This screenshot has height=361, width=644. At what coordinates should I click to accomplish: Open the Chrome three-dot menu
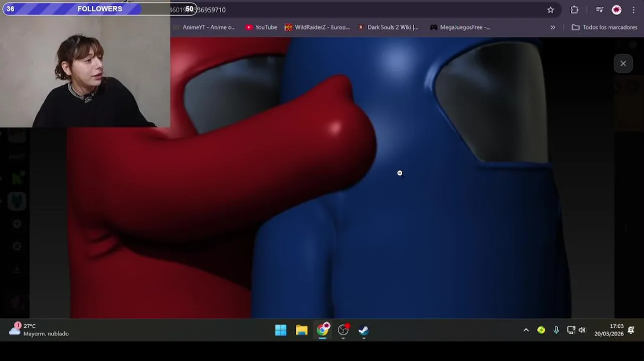[633, 10]
